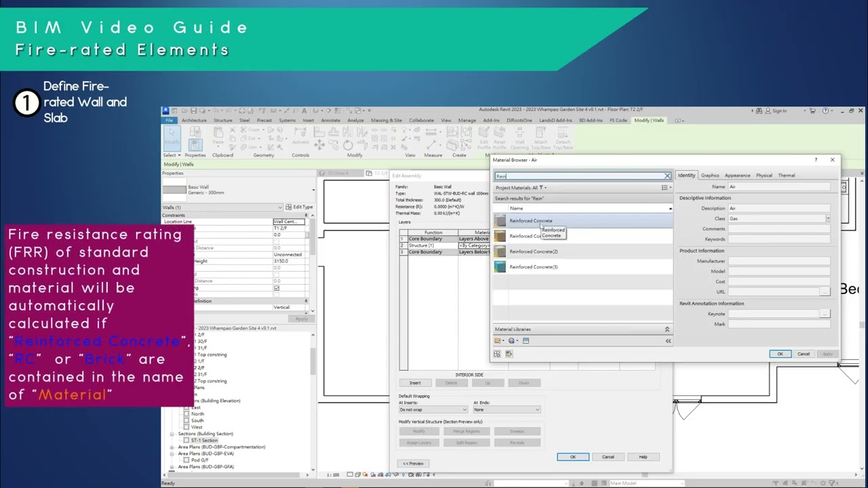Switch to the Thermal tab
Image resolution: width=868 pixels, height=488 pixels.
click(x=787, y=176)
